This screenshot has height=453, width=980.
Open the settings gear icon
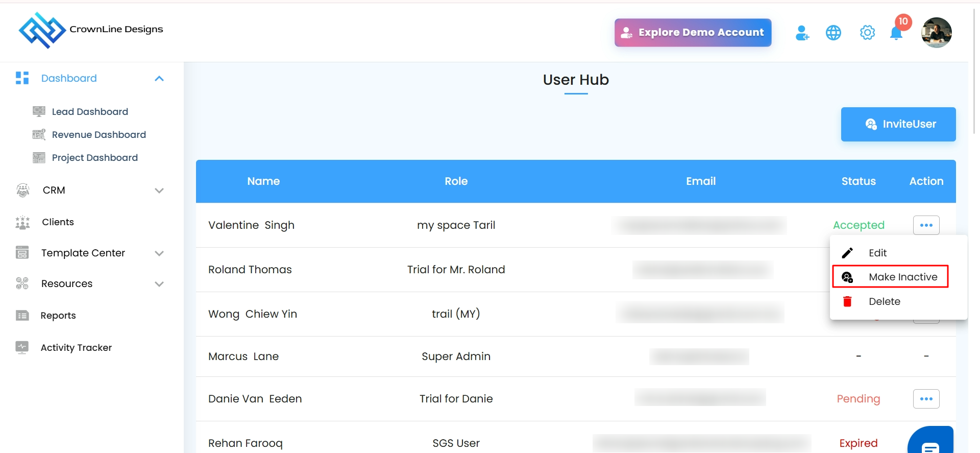(867, 33)
